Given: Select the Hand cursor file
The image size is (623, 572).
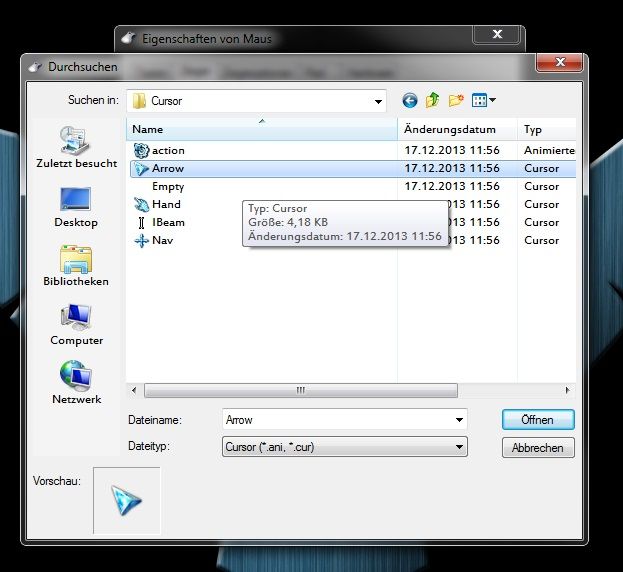Looking at the screenshot, I should (x=166, y=204).
